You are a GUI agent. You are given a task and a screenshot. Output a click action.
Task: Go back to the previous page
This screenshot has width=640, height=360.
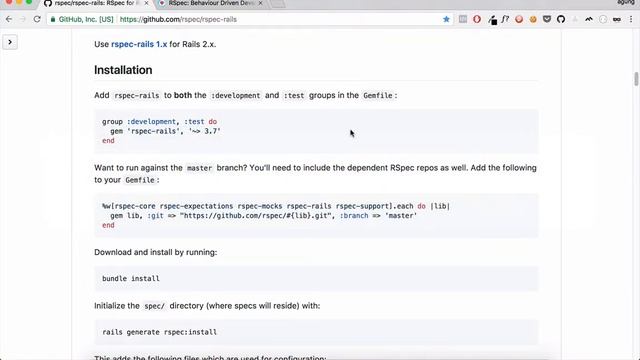9,19
